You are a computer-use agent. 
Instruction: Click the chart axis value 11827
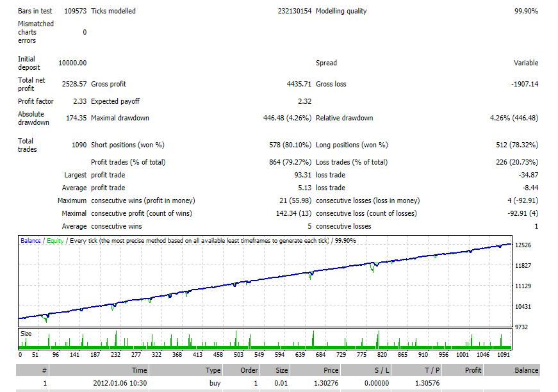(523, 266)
